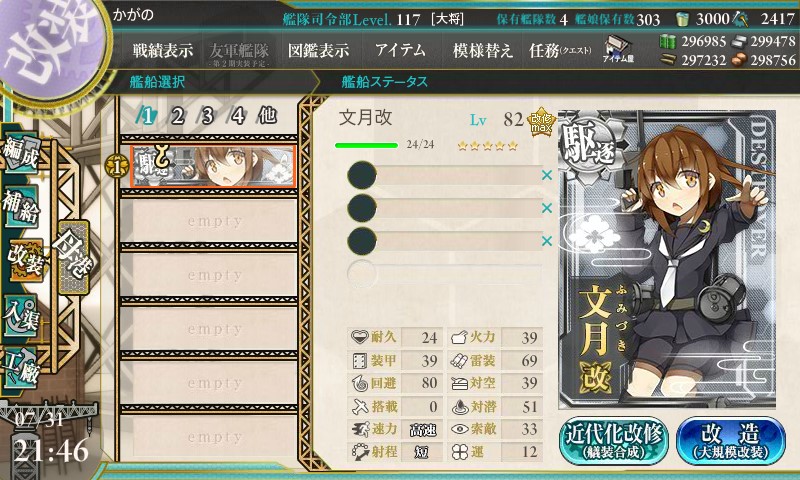Remove equipment from first slot with X
The height and width of the screenshot is (480, 800).
point(547,175)
